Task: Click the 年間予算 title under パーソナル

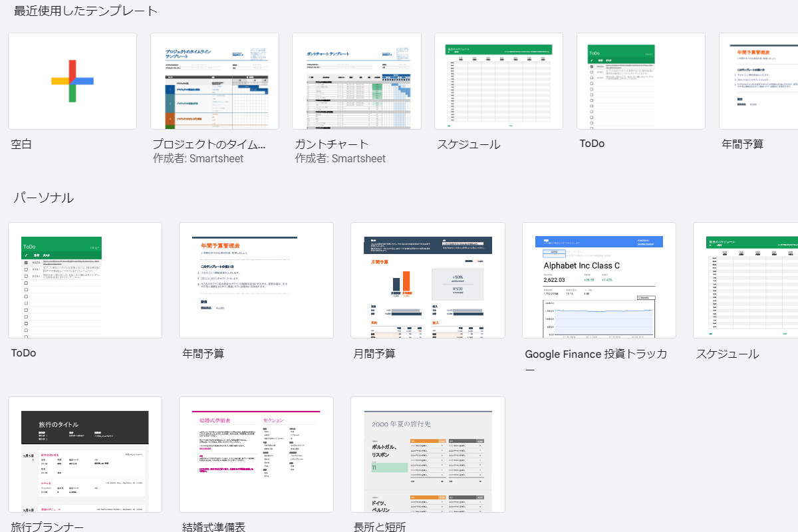Action: [203, 354]
